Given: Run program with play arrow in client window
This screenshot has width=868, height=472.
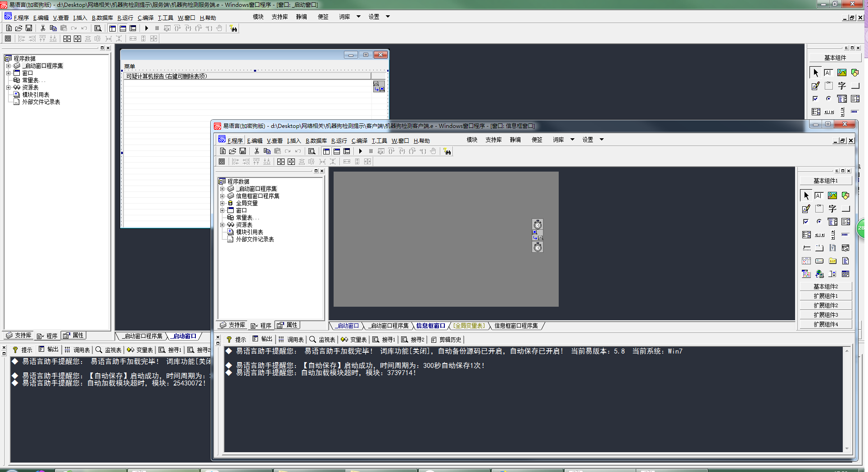Looking at the screenshot, I should pos(360,151).
